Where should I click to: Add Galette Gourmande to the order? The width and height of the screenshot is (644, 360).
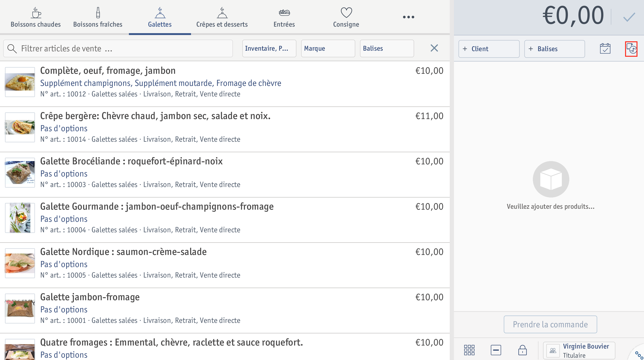224,220
